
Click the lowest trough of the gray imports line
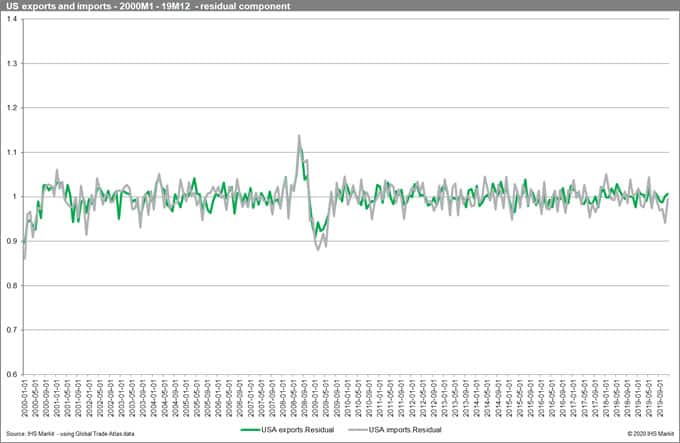pos(24,259)
